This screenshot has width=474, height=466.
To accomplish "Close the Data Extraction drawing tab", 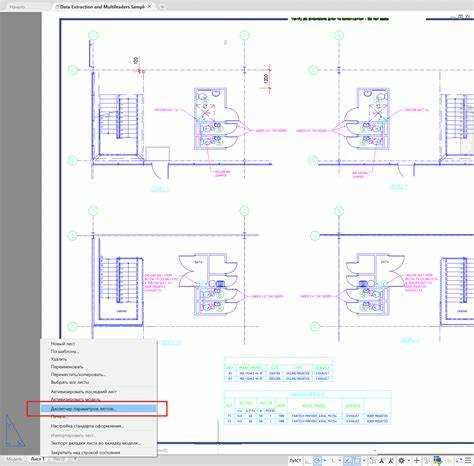I will tap(150, 6).
